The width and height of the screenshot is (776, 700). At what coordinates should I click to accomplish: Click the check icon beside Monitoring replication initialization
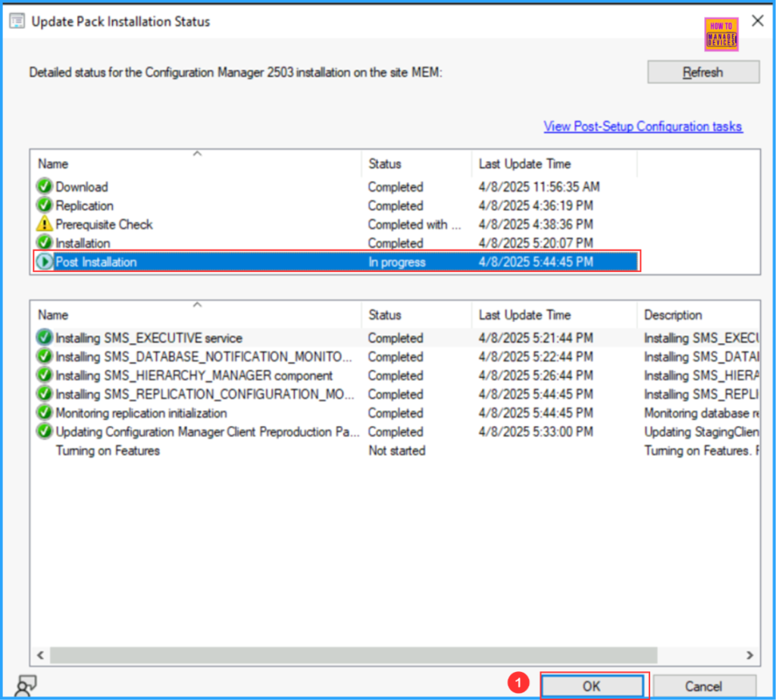pyautogui.click(x=44, y=413)
